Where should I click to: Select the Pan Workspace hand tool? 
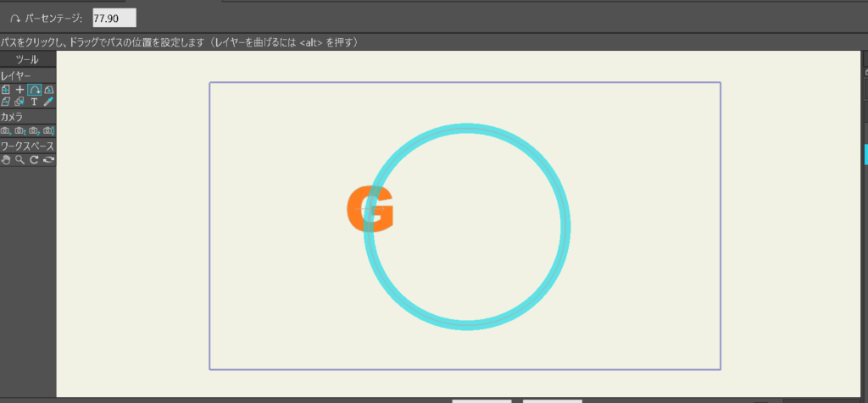(6, 159)
